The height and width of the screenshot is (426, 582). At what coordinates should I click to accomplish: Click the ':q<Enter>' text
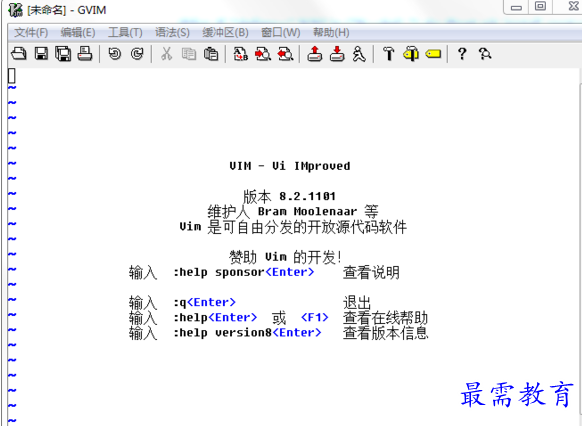(x=205, y=302)
